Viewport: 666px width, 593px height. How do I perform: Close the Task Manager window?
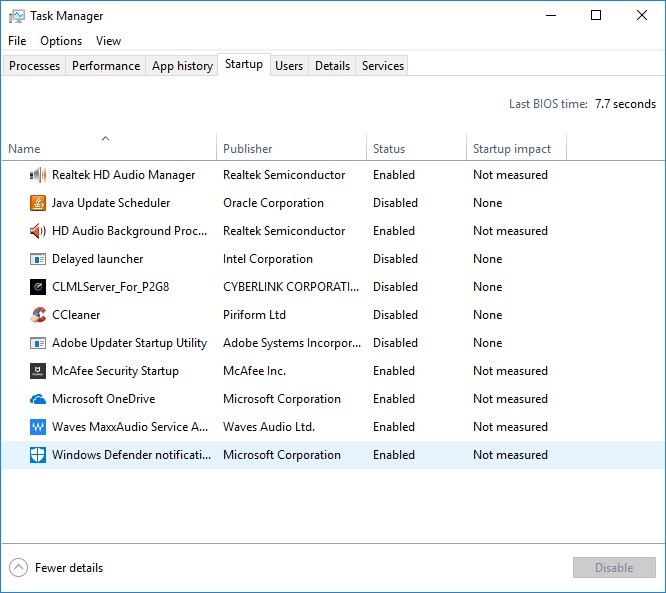(642, 16)
